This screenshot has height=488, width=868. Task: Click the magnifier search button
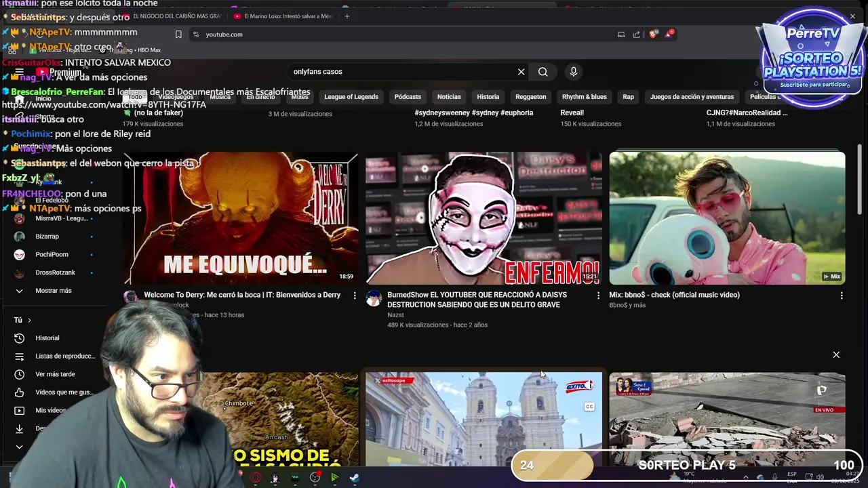pos(543,72)
